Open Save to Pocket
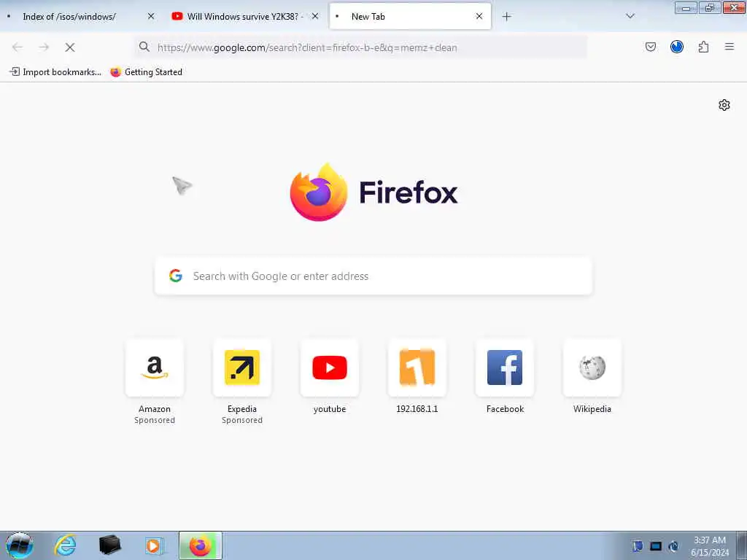This screenshot has width=747, height=560. click(650, 47)
